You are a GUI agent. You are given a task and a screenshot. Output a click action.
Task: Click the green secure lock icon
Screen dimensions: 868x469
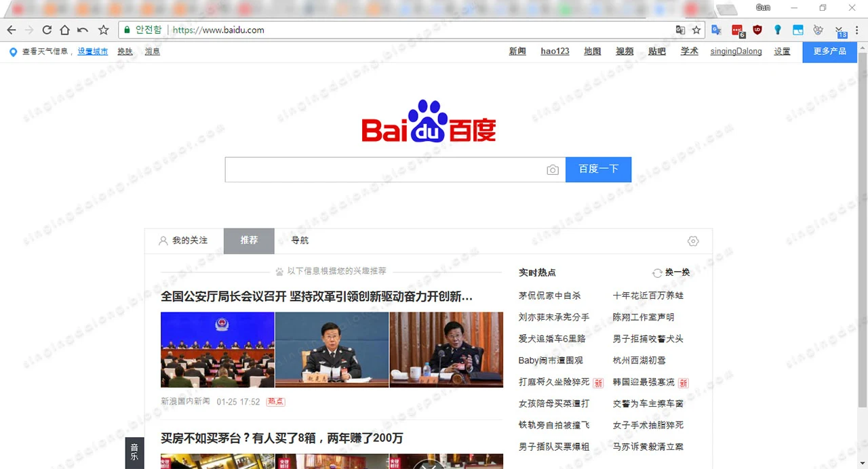coord(126,30)
